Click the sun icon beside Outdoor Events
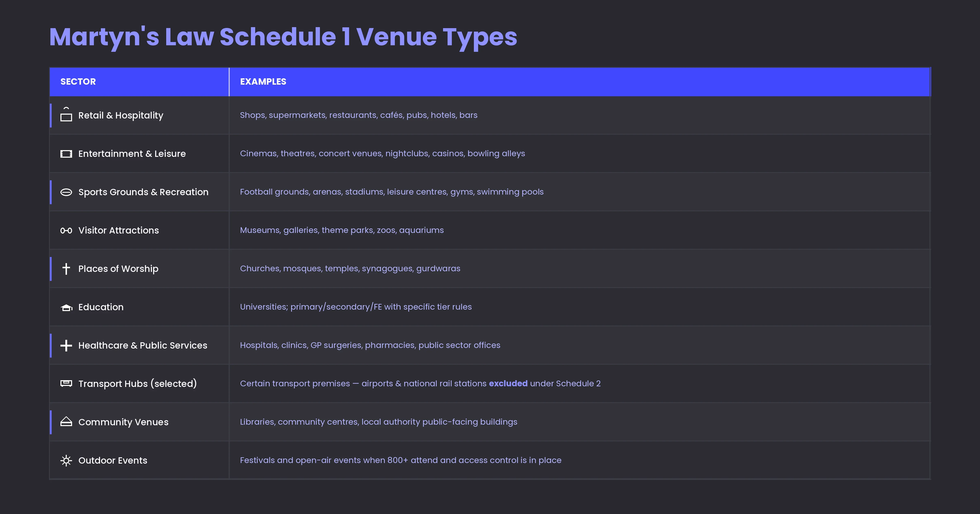The height and width of the screenshot is (514, 980). click(66, 460)
